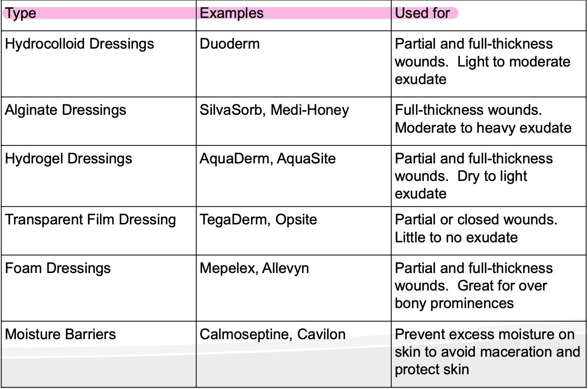Click the "Alginate Dressings" cell

click(x=65, y=110)
